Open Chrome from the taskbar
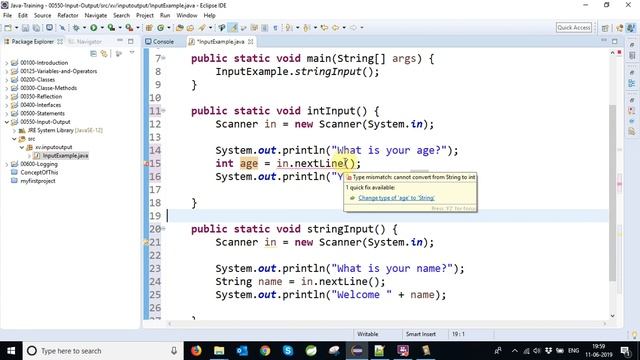Viewport: 640px width, 360px height. pyautogui.click(x=265, y=351)
